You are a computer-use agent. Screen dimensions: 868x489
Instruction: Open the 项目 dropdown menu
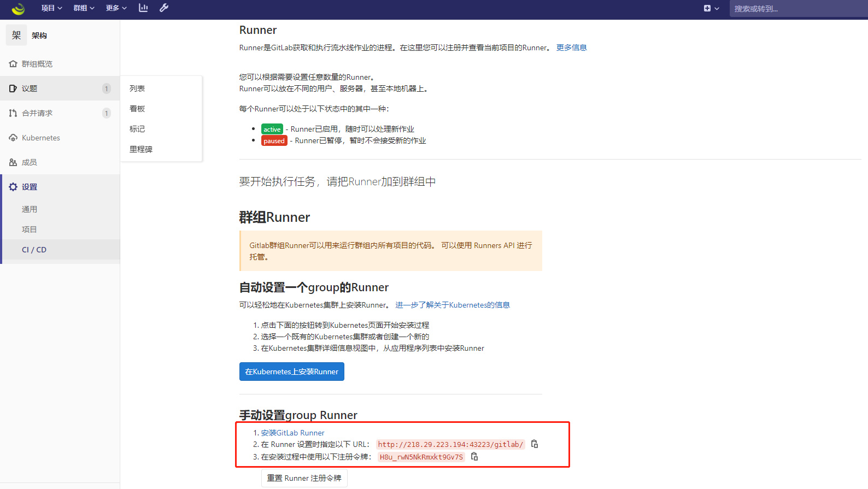tap(51, 8)
